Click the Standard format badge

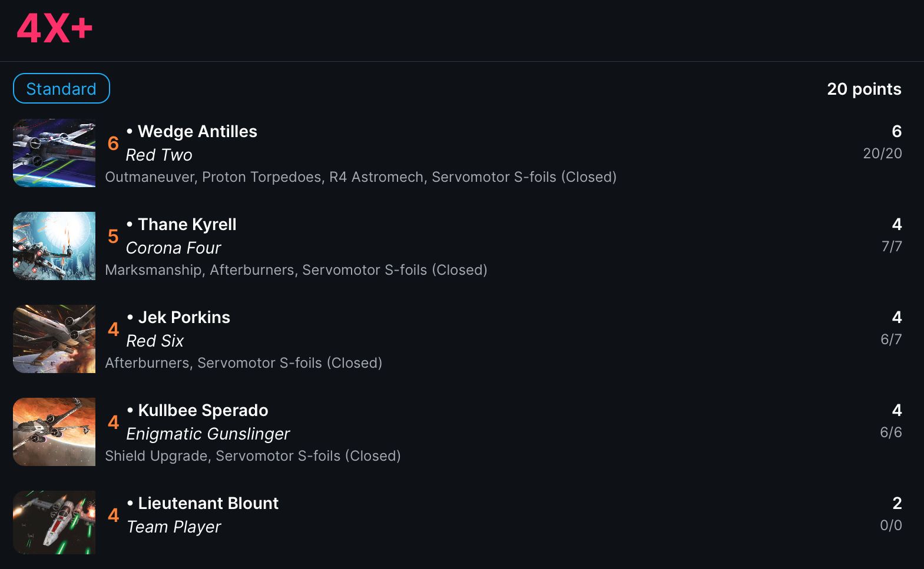[x=61, y=88]
